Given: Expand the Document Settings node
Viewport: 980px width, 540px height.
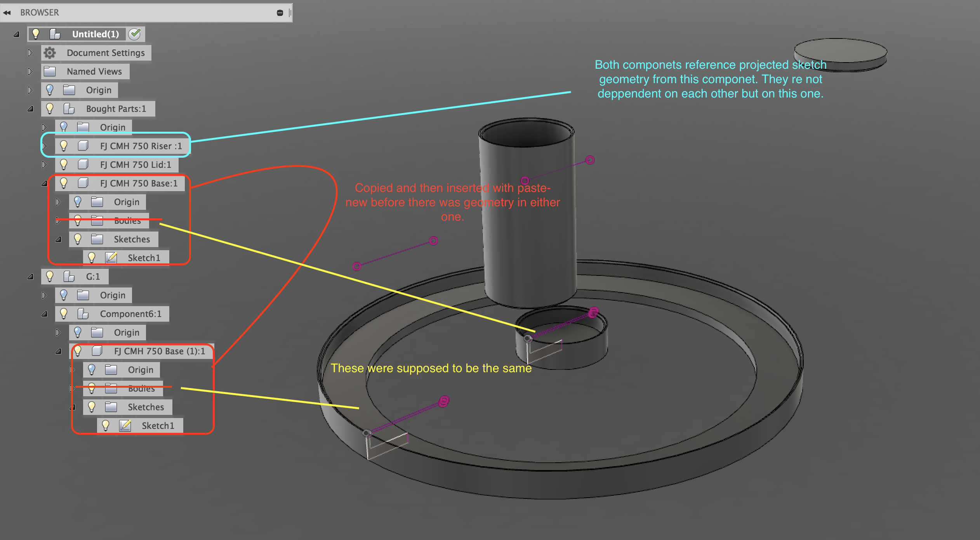Looking at the screenshot, I should click(x=30, y=53).
